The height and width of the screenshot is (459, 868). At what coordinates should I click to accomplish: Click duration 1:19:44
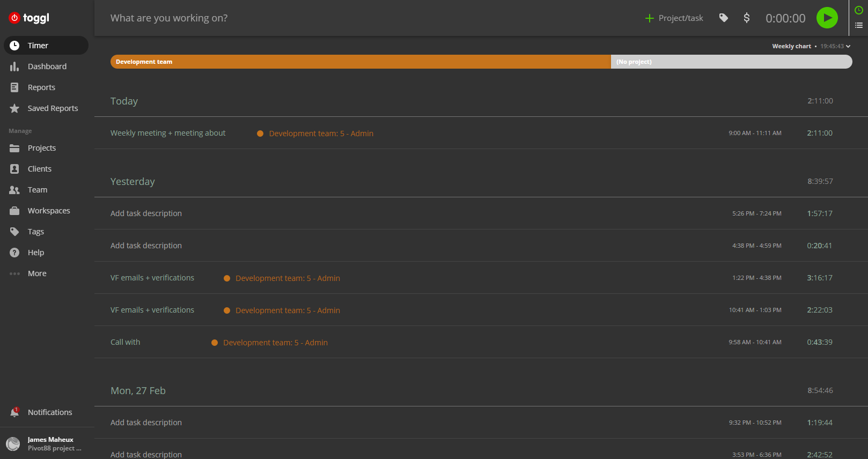point(820,423)
